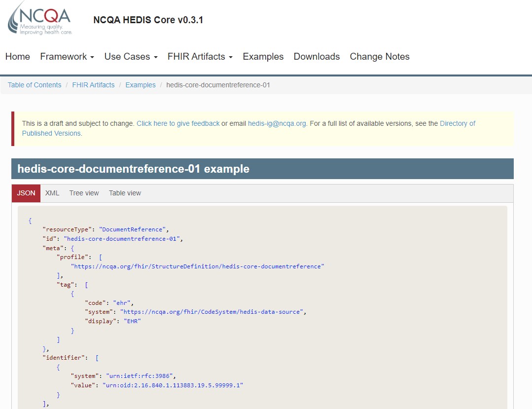The height and width of the screenshot is (409, 532).
Task: Click the hedis-core-documentreference profile URL in JSON
Action: pos(197,266)
